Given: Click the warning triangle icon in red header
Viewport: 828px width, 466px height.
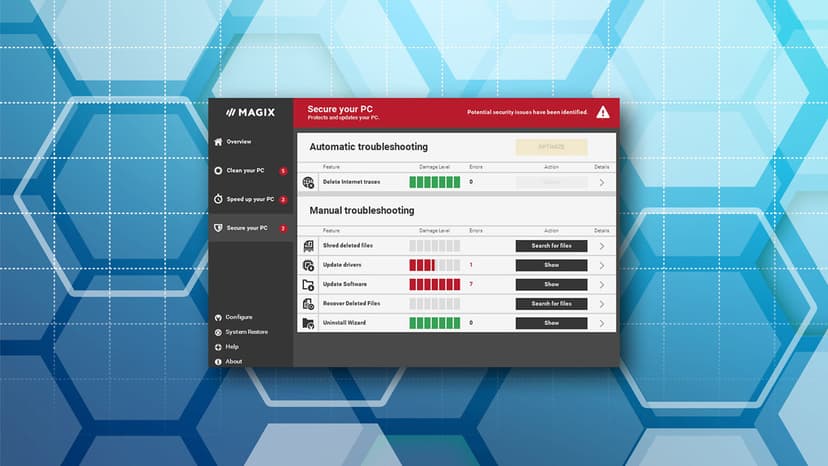Looking at the screenshot, I should [603, 113].
